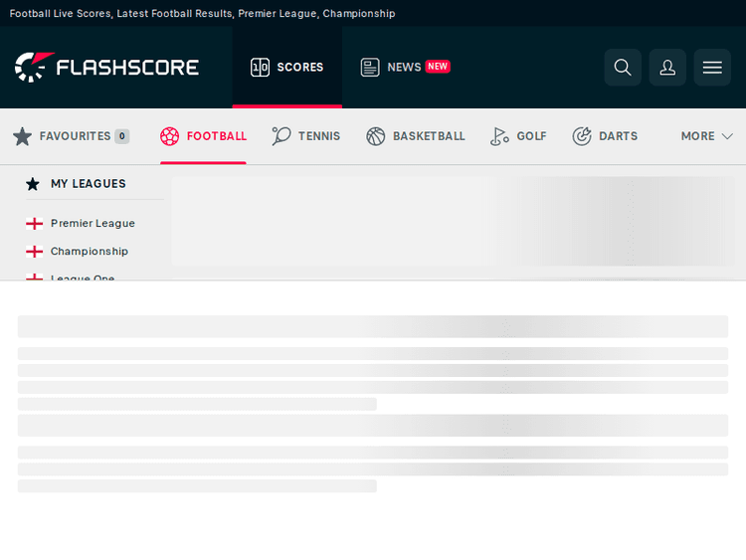This screenshot has height=560, width=746.
Task: Click the darts target icon
Action: [x=582, y=136]
